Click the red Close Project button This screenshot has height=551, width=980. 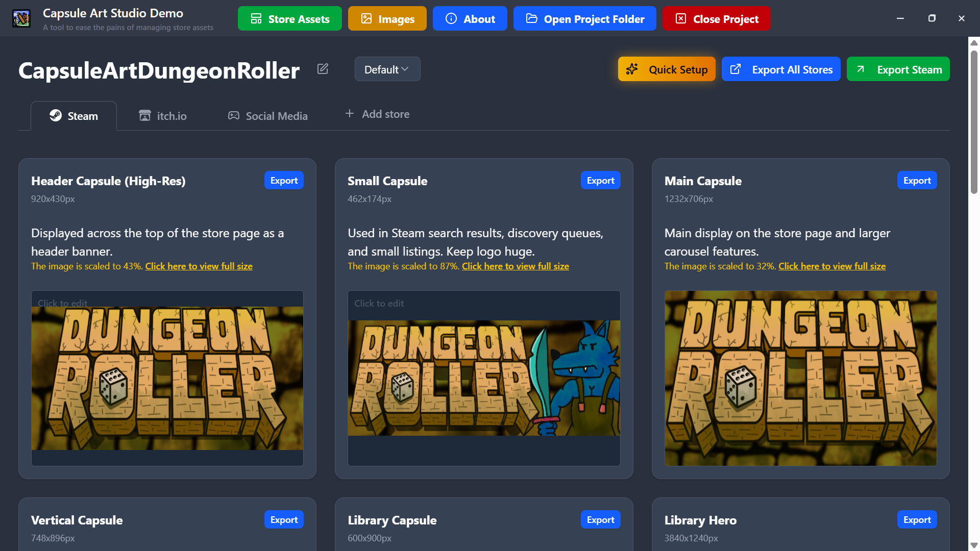tap(716, 19)
